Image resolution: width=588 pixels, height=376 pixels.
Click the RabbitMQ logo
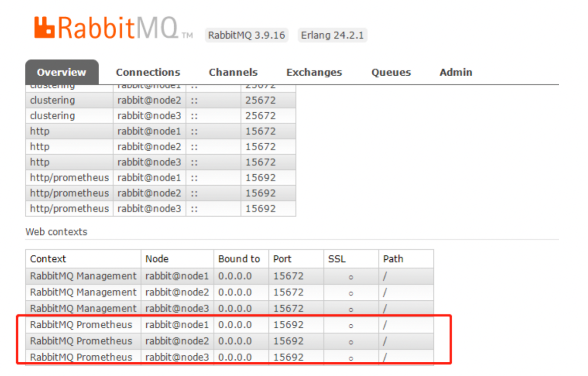(114, 28)
